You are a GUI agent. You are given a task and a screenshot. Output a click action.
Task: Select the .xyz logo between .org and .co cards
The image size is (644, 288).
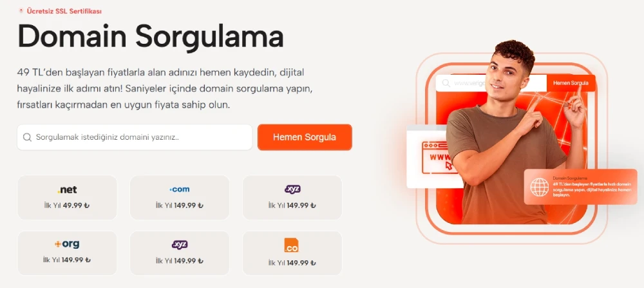coord(180,244)
